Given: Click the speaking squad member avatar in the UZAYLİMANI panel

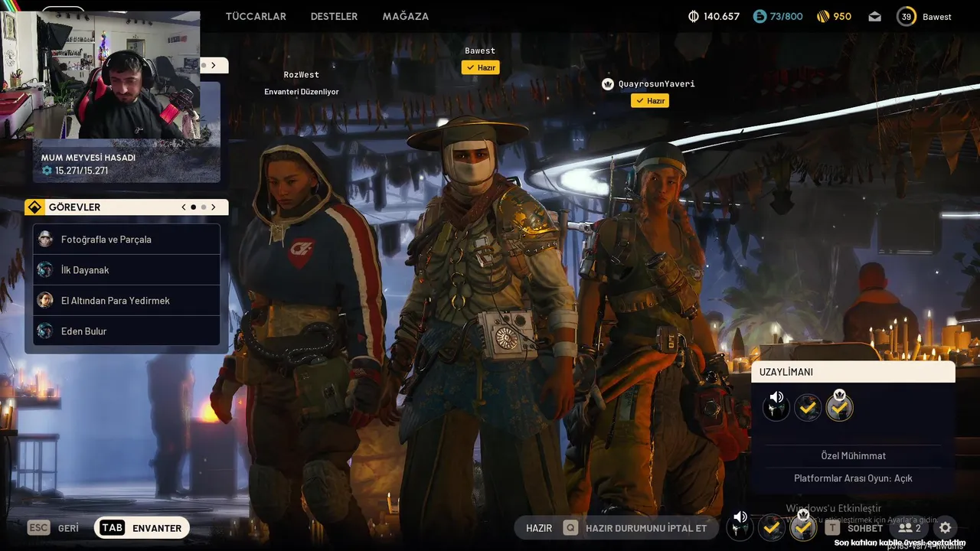Looking at the screenshot, I should (x=776, y=407).
